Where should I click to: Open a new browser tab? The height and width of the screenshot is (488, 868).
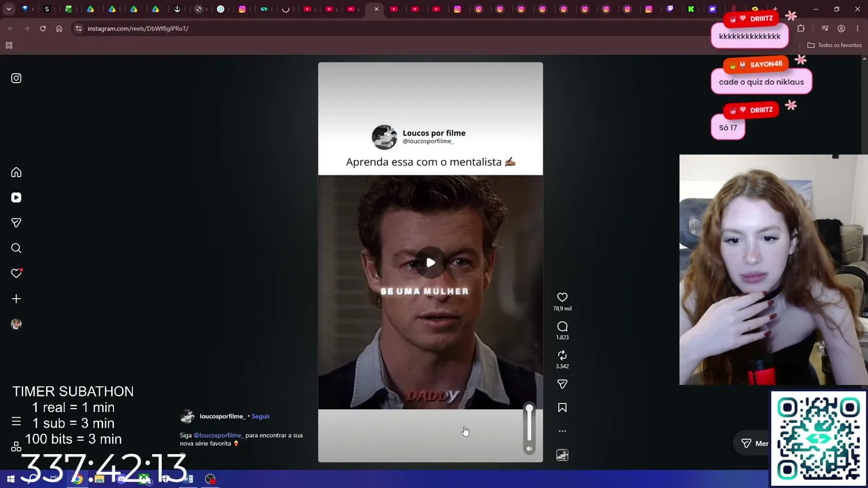[x=775, y=9]
